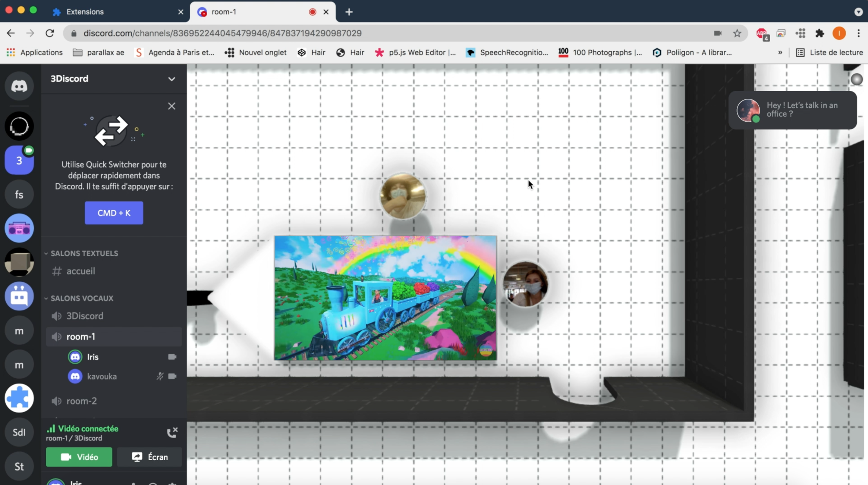This screenshot has height=485, width=868.
Task: Select the purple 3 server icon
Action: pos(19,160)
